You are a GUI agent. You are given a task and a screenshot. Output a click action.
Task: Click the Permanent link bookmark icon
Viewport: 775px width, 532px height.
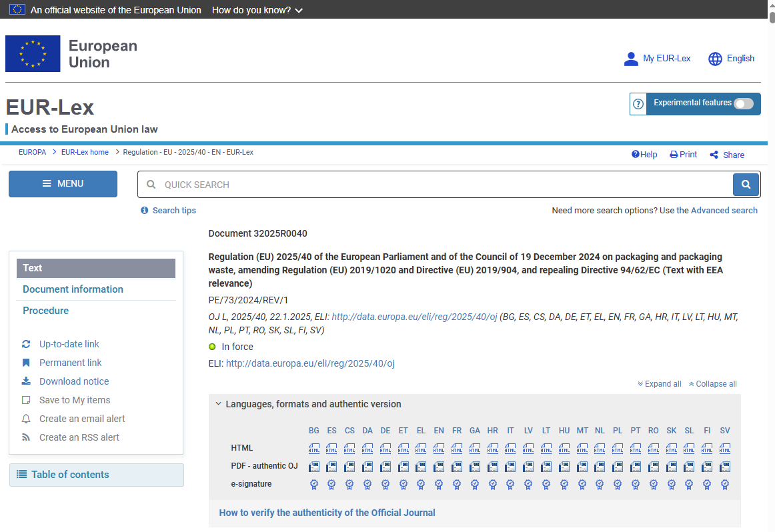pyautogui.click(x=26, y=363)
